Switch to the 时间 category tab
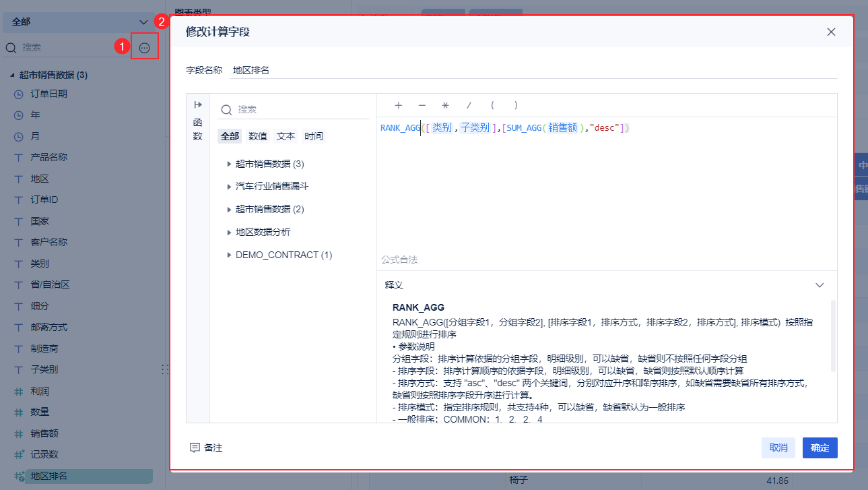Viewport: 868px width, 490px height. tap(314, 135)
